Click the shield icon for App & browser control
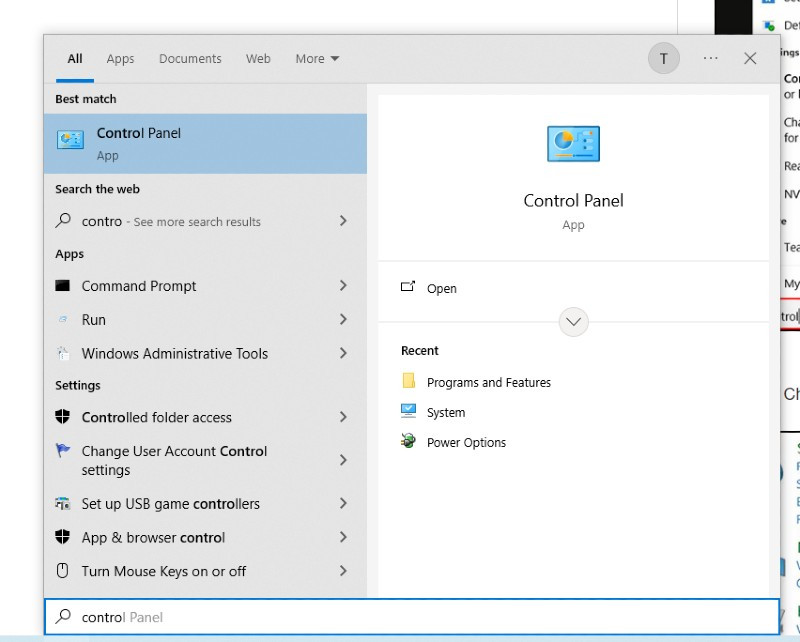The width and height of the screenshot is (800, 642). coord(62,537)
